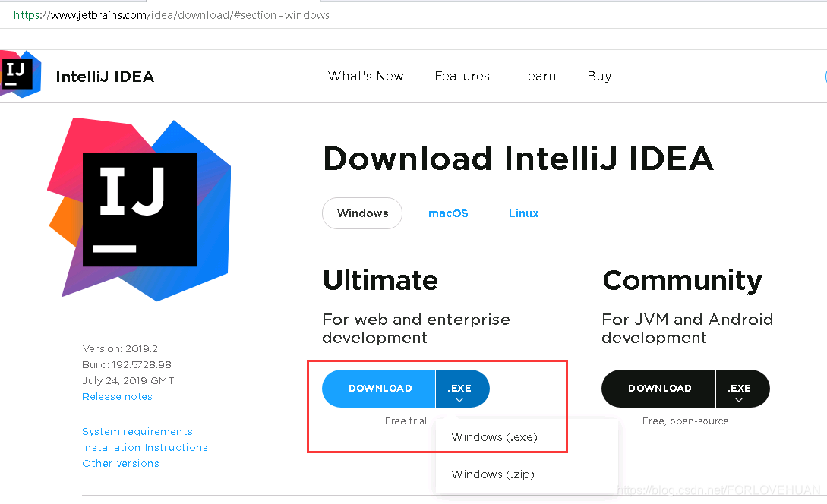
Task: Open the Features menu item
Action: point(462,77)
